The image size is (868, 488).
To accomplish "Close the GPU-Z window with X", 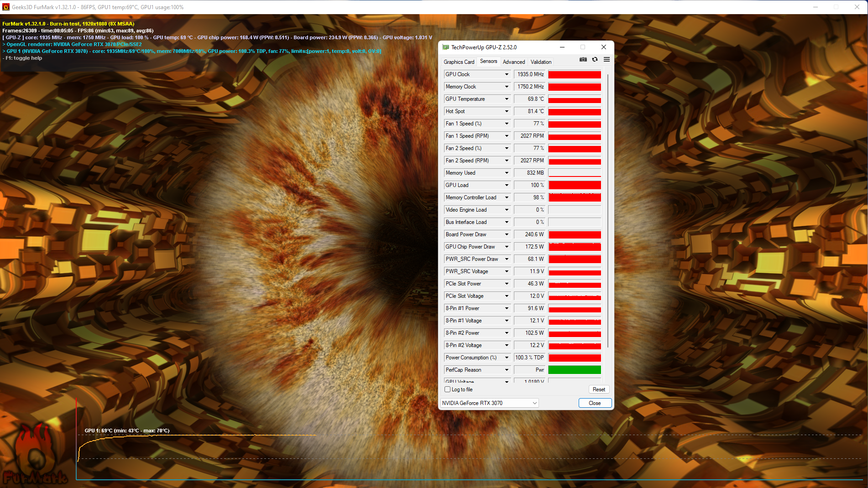I will pos(603,47).
